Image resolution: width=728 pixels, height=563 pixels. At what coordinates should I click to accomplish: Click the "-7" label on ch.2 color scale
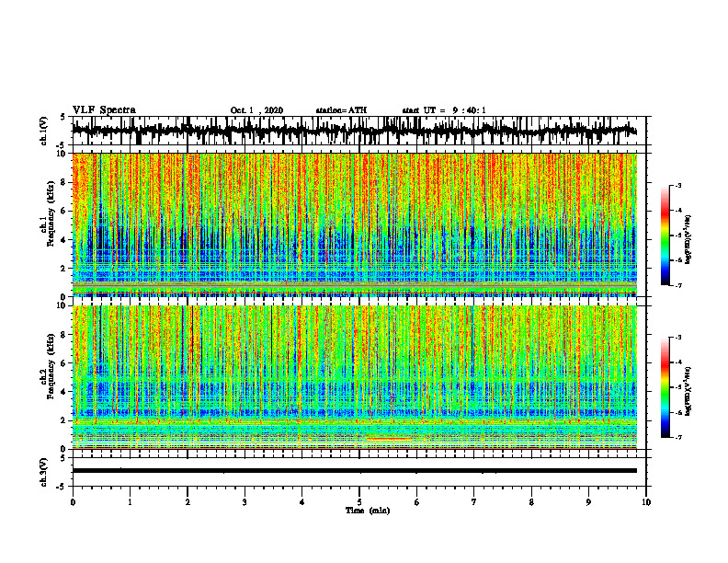point(677,437)
